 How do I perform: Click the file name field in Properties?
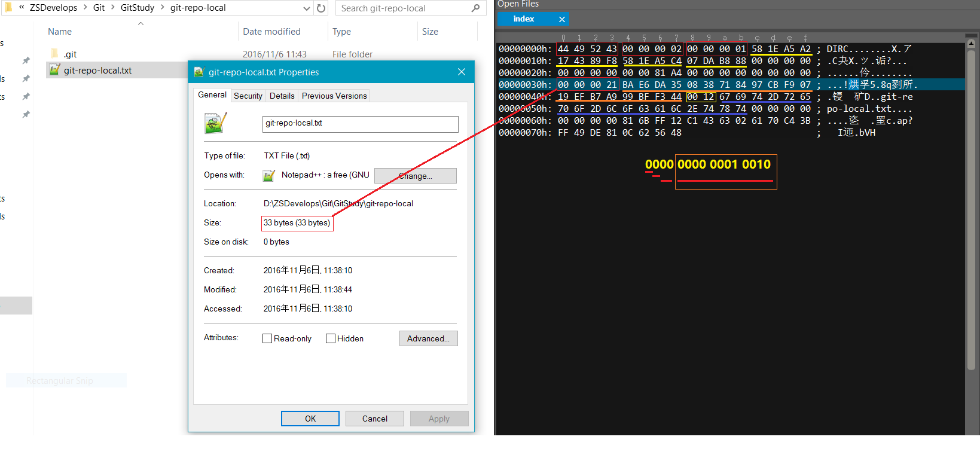pos(361,124)
